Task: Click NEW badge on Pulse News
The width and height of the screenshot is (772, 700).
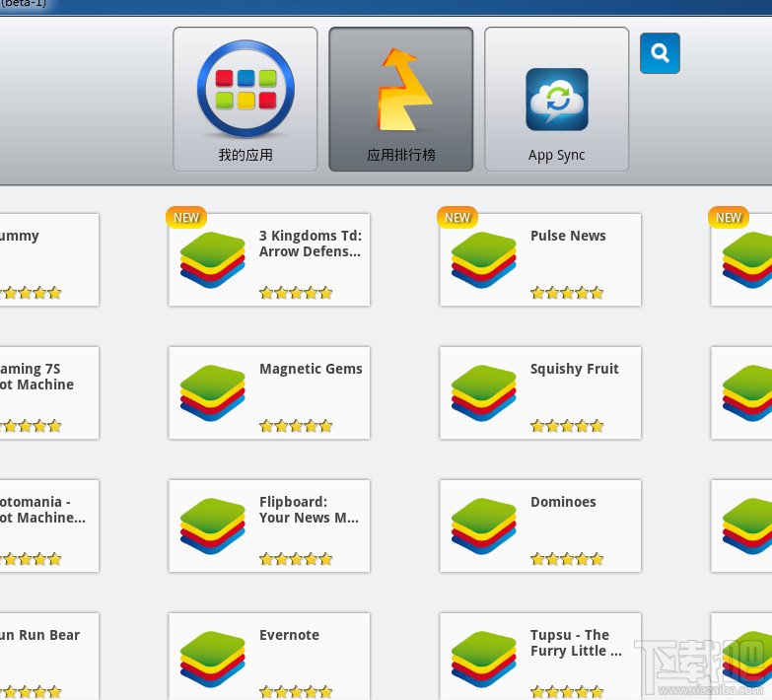Action: pos(457,218)
